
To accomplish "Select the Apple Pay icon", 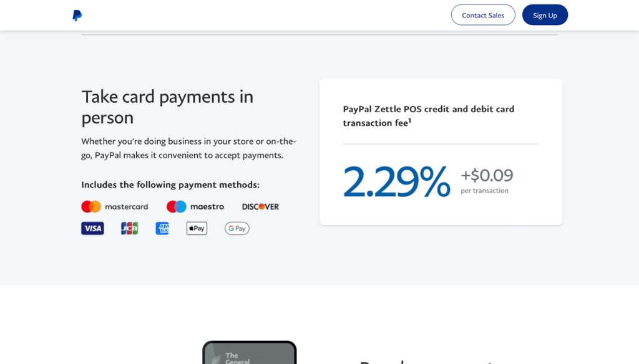I will click(197, 229).
